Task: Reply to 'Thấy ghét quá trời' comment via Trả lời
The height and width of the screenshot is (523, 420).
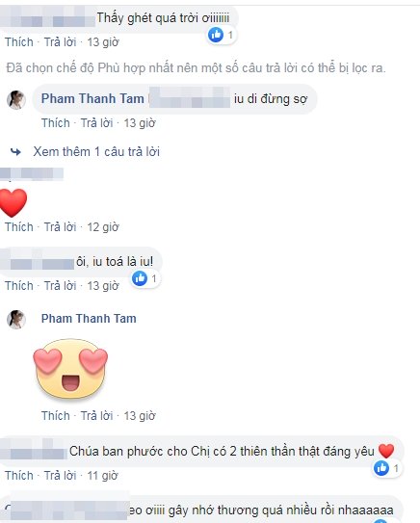Action: point(60,42)
